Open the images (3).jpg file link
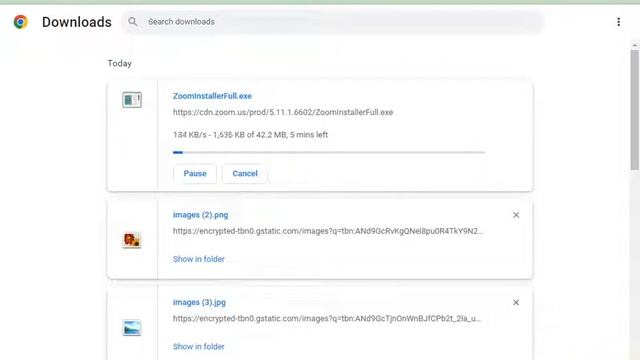 pyautogui.click(x=199, y=302)
